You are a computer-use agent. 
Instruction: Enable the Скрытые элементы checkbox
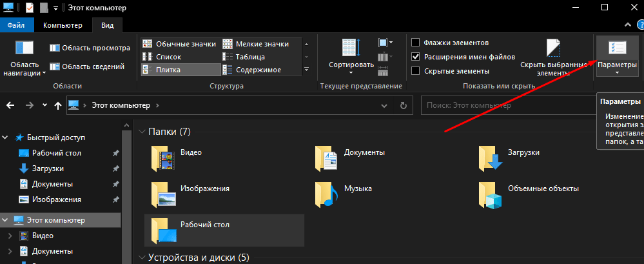pos(416,71)
